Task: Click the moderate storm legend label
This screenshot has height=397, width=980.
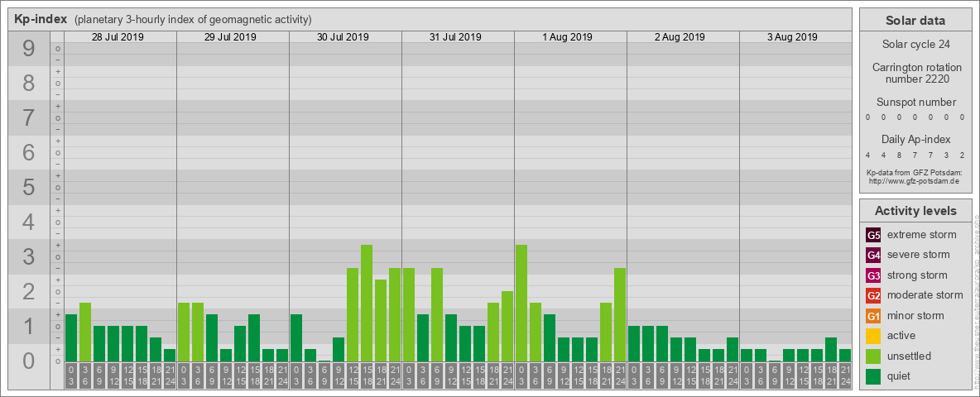Action: click(925, 295)
